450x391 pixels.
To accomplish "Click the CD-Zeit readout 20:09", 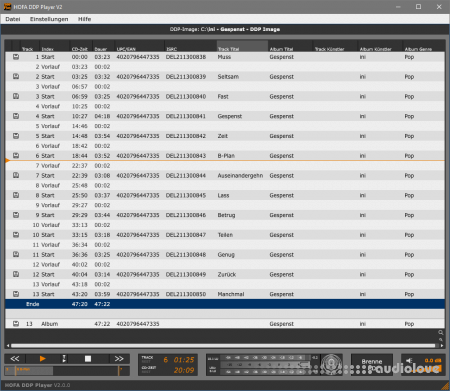I will tap(184, 370).
